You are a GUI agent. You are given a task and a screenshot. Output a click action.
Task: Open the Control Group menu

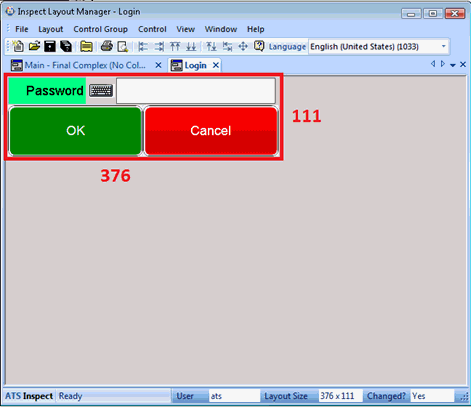100,29
